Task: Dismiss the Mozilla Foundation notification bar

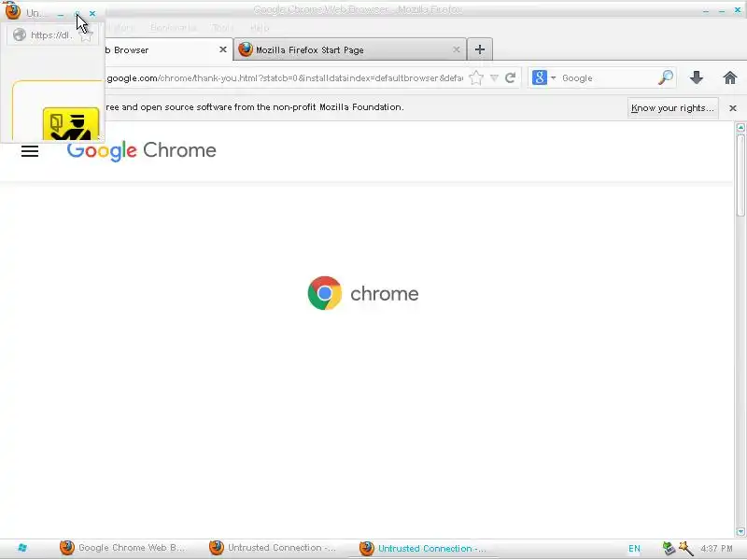Action: pyautogui.click(x=733, y=108)
